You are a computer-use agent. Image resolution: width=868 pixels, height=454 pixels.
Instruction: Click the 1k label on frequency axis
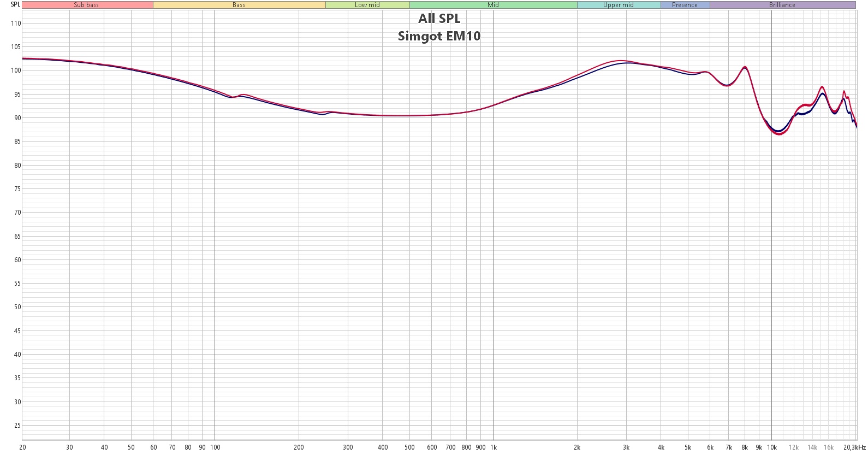(494, 447)
